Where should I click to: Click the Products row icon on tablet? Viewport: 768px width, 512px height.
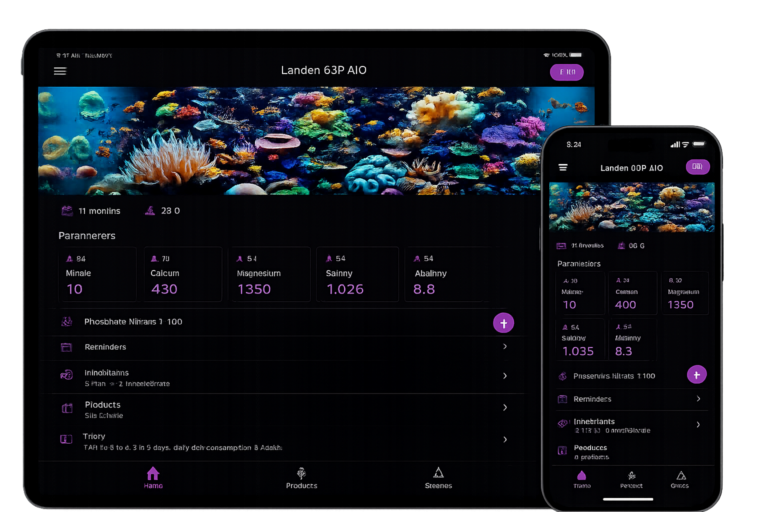[67, 408]
